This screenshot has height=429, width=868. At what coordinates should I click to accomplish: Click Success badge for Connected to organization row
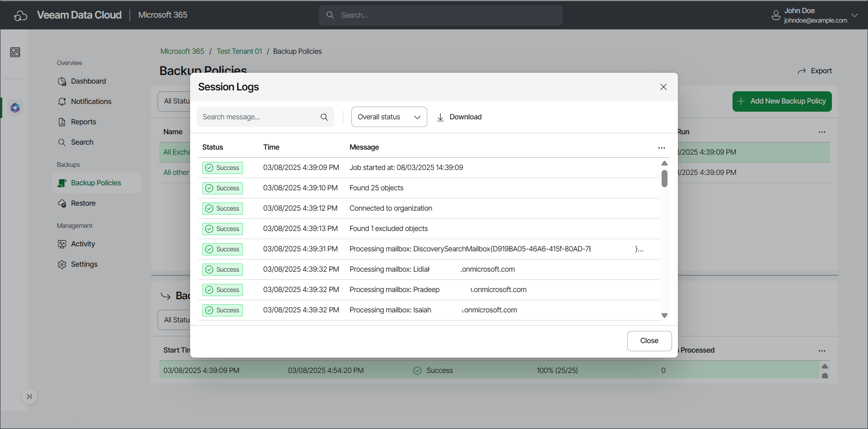(x=223, y=209)
